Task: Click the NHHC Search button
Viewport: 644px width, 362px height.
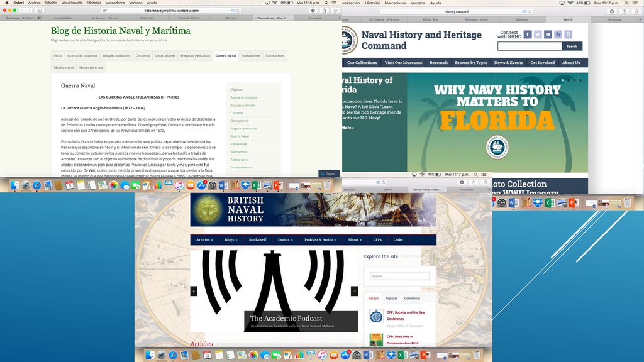Action: coord(572,47)
